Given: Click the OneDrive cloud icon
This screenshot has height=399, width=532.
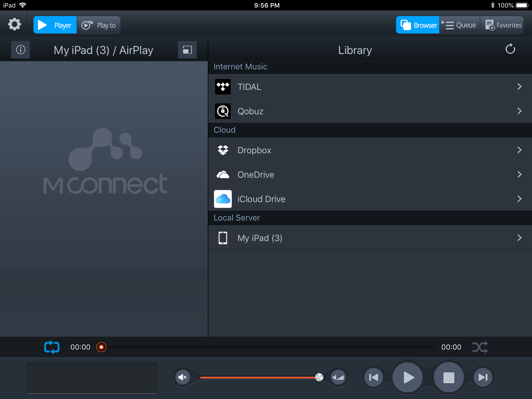Looking at the screenshot, I should tap(223, 175).
